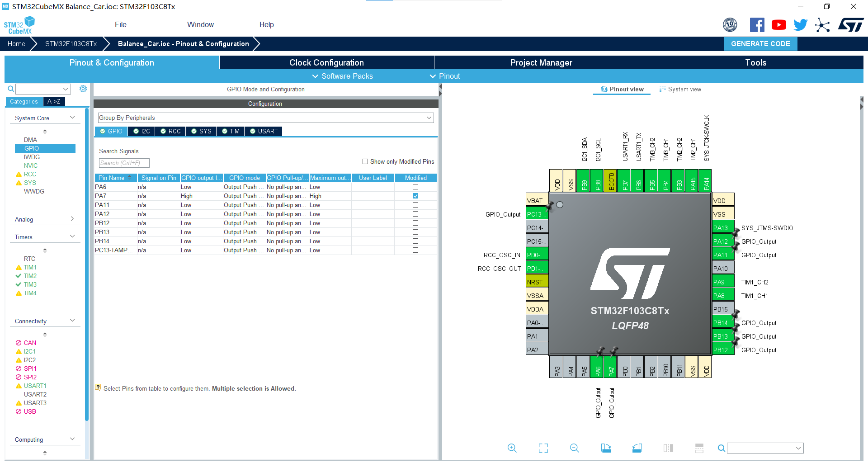Screen dimensions: 868x463
Task: Toggle Modified checkbox for PA12 row
Action: tap(415, 214)
